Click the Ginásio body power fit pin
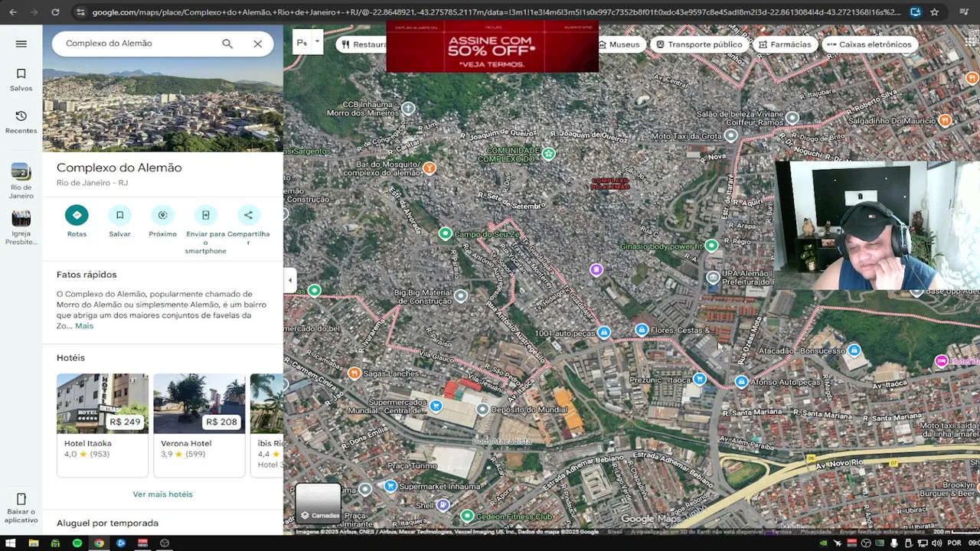The height and width of the screenshot is (551, 980). [711, 246]
